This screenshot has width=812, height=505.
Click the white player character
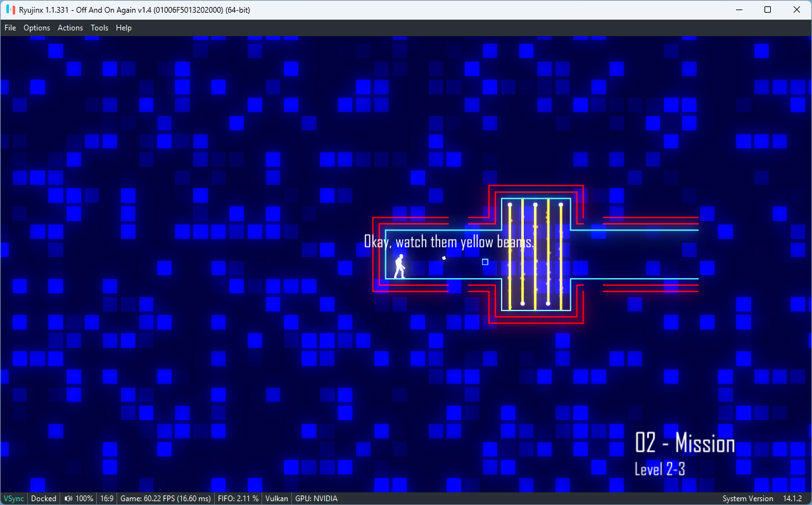click(400, 266)
